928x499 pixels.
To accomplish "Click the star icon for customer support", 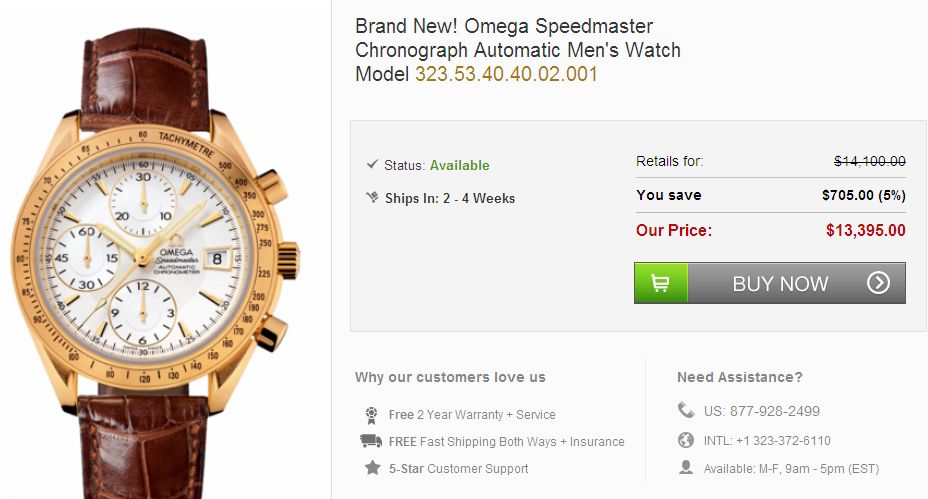I will coord(372,468).
